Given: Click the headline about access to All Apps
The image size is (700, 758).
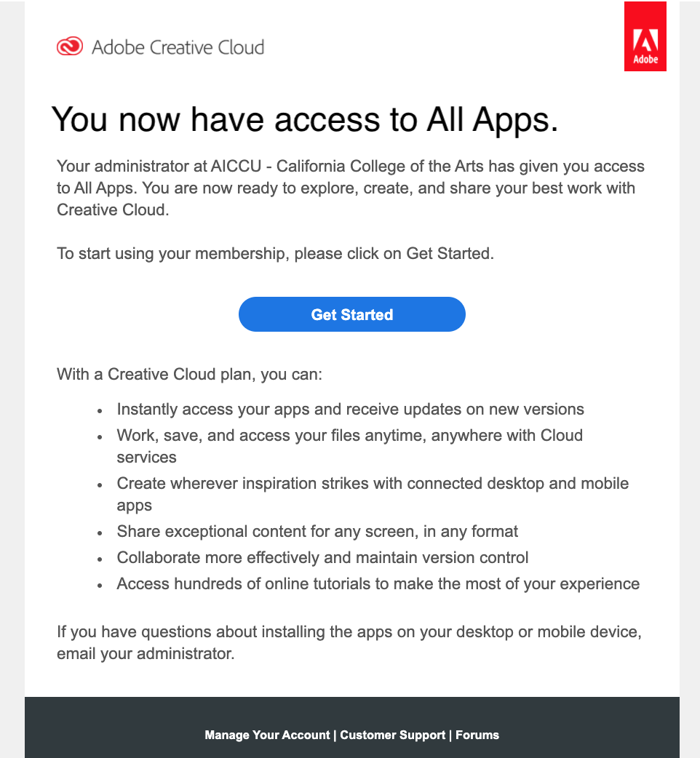Looking at the screenshot, I should click(305, 119).
